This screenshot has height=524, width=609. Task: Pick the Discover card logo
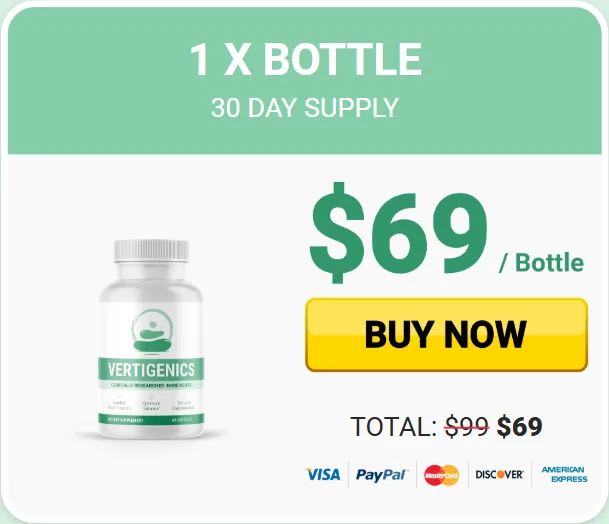pos(499,474)
